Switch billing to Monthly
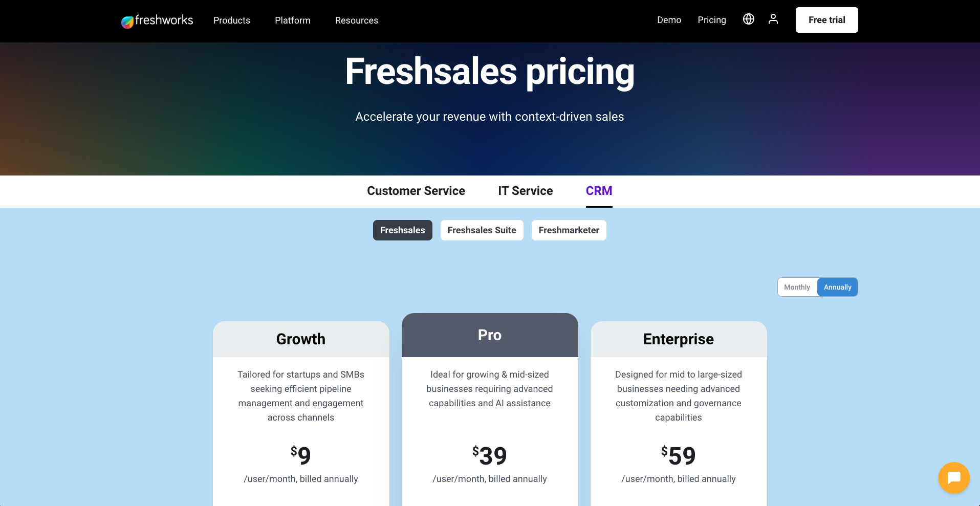This screenshot has width=980, height=506. [x=797, y=287]
